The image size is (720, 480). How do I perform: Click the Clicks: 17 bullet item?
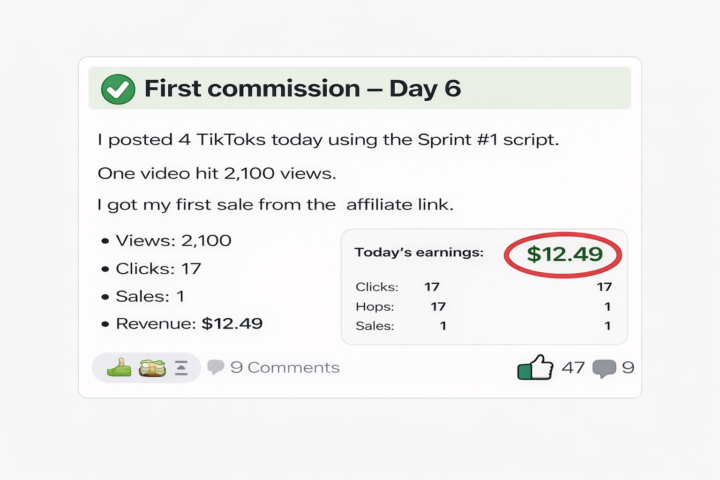coord(158,268)
